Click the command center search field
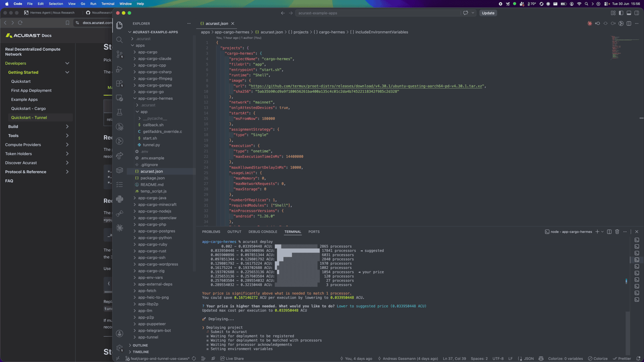Viewport: 644px width, 362px height. click(x=378, y=13)
